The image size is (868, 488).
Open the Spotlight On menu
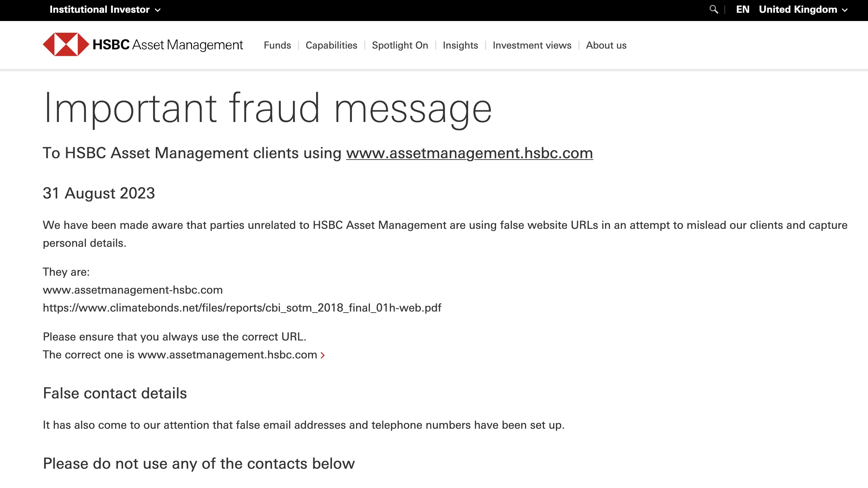(400, 45)
